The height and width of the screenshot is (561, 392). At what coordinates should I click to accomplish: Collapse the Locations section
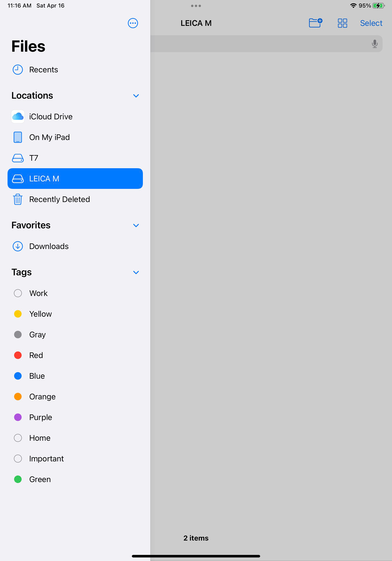point(136,96)
